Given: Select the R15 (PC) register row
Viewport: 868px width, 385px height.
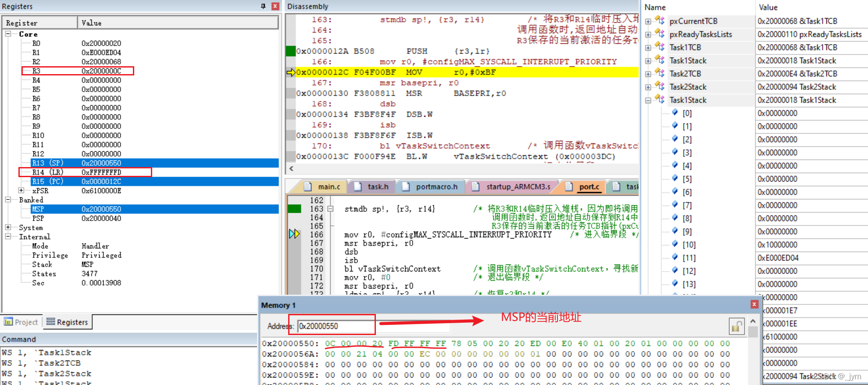Looking at the screenshot, I should pos(154,181).
